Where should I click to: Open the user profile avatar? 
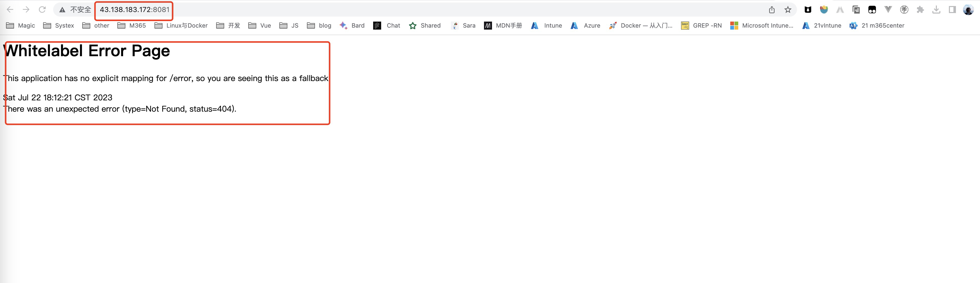tap(968, 10)
